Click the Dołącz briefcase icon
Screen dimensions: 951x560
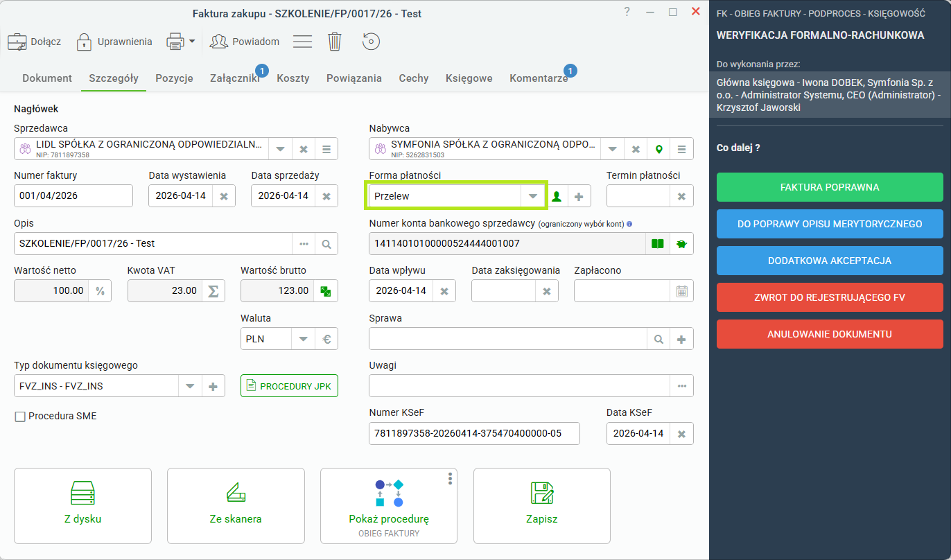pyautogui.click(x=17, y=42)
